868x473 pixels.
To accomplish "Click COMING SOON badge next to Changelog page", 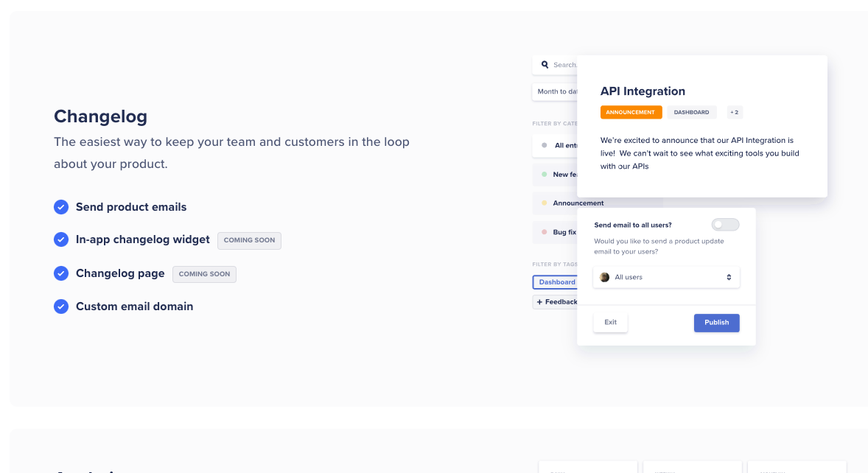I will 204,274.
